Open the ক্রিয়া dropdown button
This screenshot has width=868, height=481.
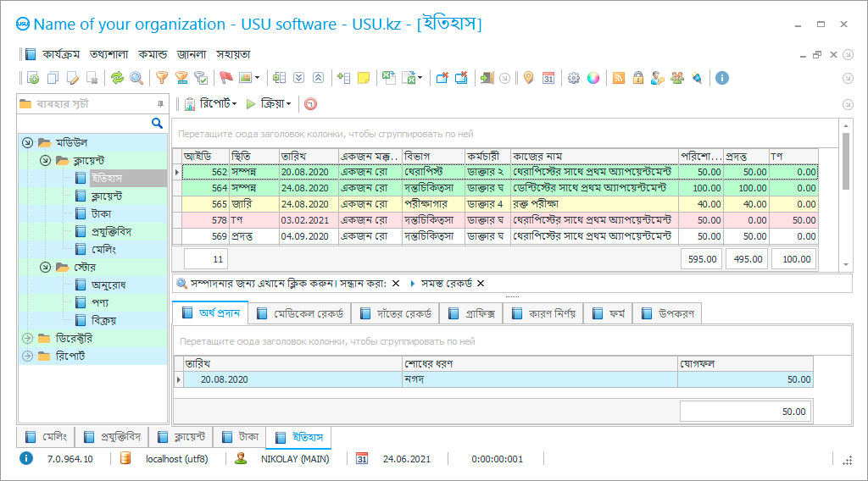270,104
